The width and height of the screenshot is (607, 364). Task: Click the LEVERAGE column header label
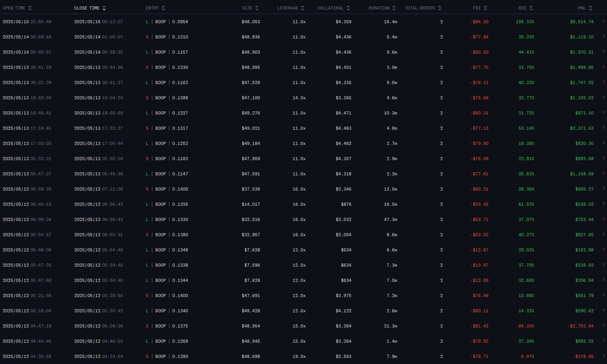point(288,8)
